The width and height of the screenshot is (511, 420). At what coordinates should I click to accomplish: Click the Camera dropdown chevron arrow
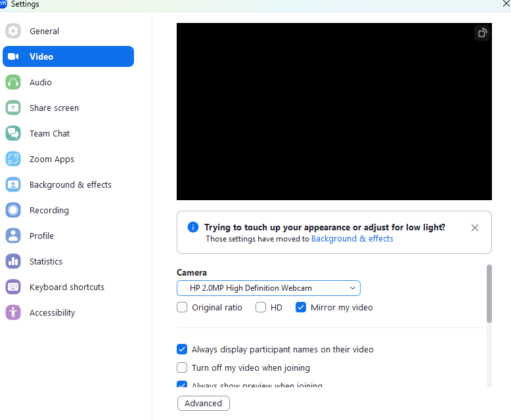tap(352, 288)
